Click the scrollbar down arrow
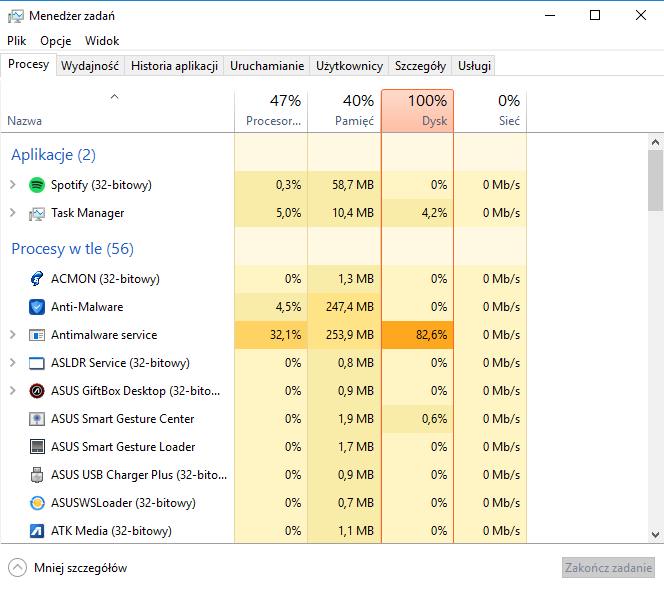This screenshot has height=589, width=664. [655, 534]
